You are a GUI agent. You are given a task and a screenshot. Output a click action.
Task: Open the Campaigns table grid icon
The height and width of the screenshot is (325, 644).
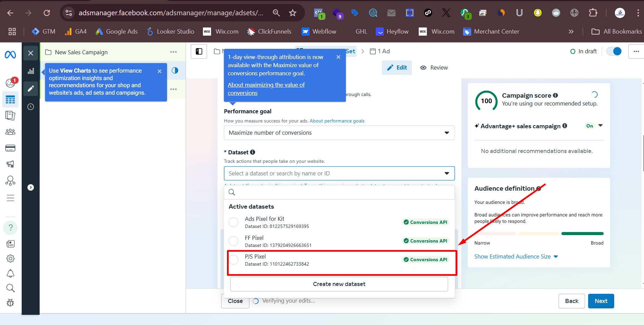pos(10,100)
